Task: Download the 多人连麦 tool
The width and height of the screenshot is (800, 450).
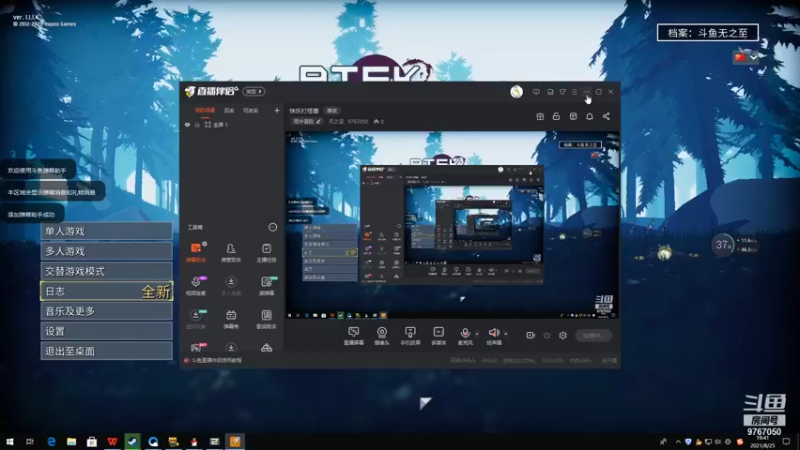Action: tap(231, 285)
